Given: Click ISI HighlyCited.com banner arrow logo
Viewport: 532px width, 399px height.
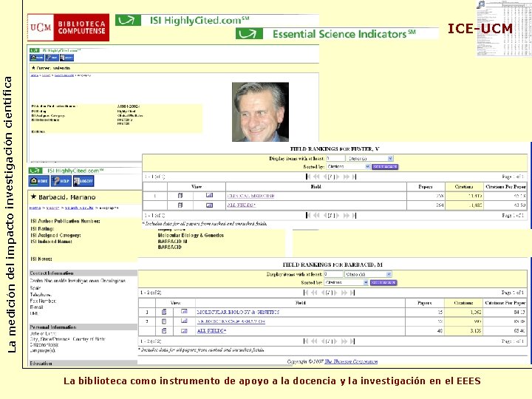Looking at the screenshot, I should click(128, 21).
